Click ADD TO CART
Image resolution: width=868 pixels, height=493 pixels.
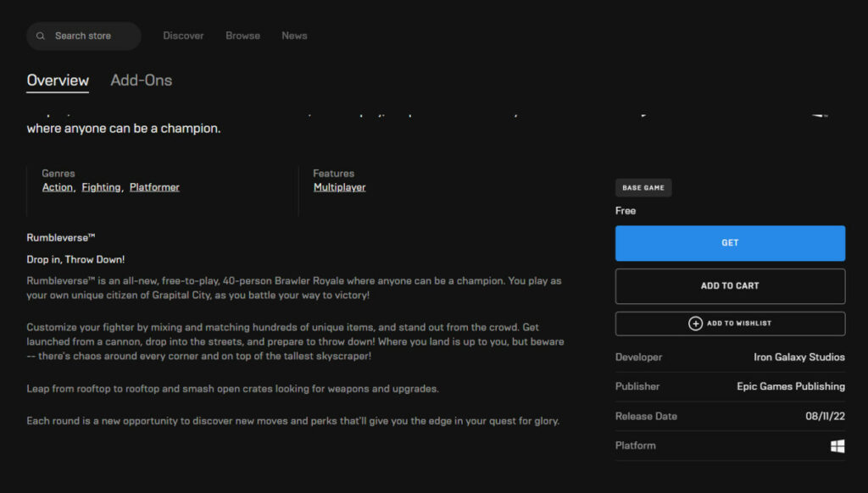point(730,286)
